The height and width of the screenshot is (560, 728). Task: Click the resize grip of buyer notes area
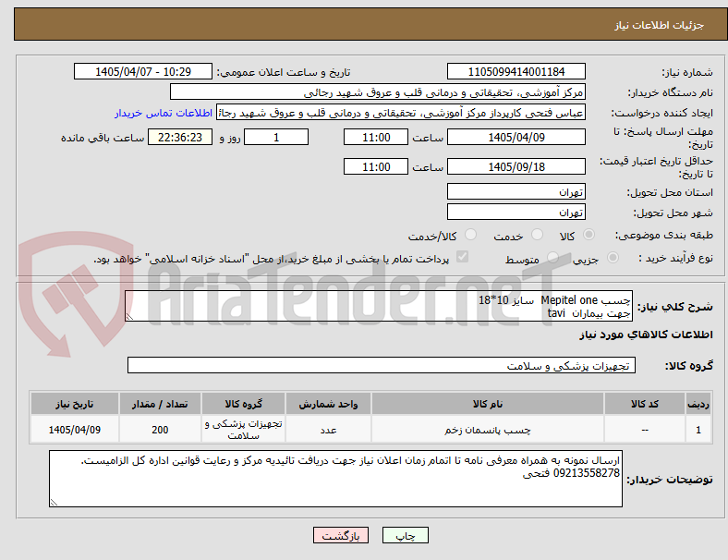54,502
